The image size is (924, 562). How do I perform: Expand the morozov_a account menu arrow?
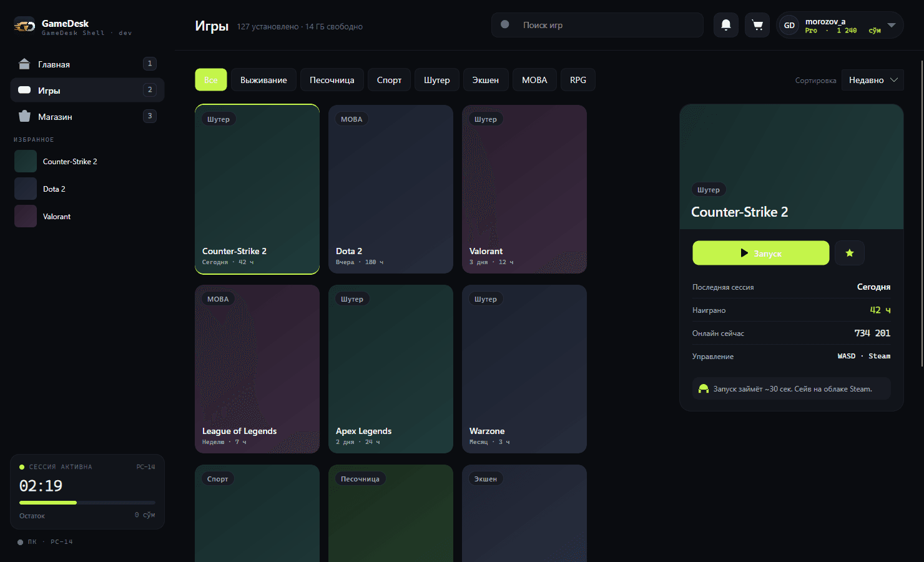pos(892,25)
